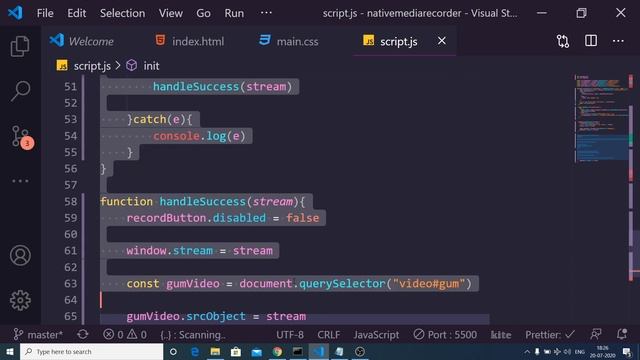Image resolution: width=640 pixels, height=360 pixels.
Task: Synchronize changes icon in status bar
Action: click(82, 335)
